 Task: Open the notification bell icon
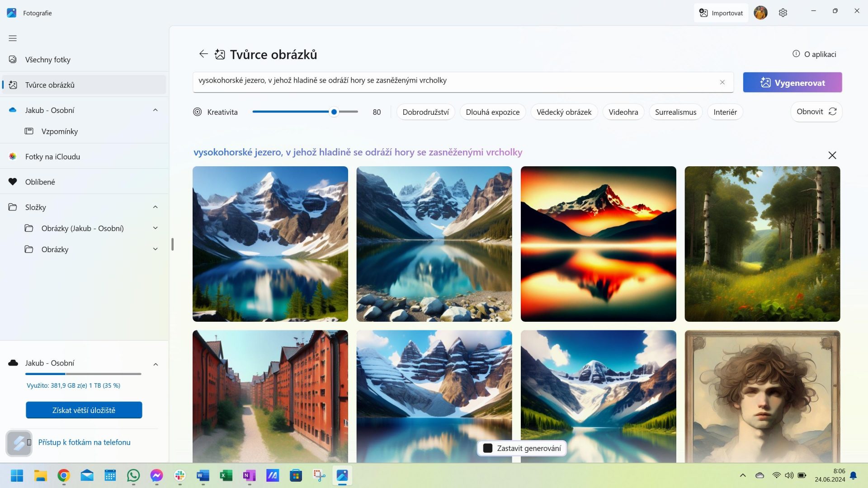pos(853,475)
